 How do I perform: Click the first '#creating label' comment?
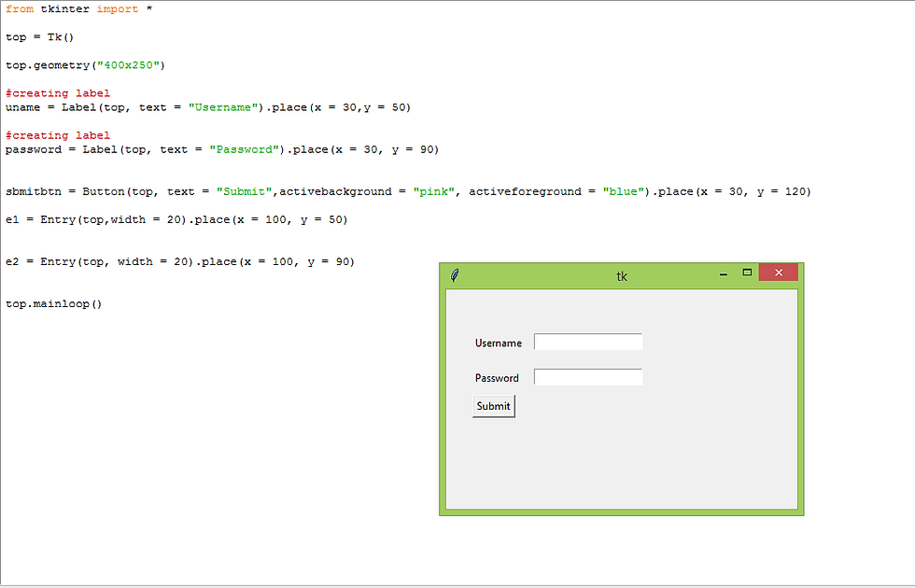coord(58,93)
